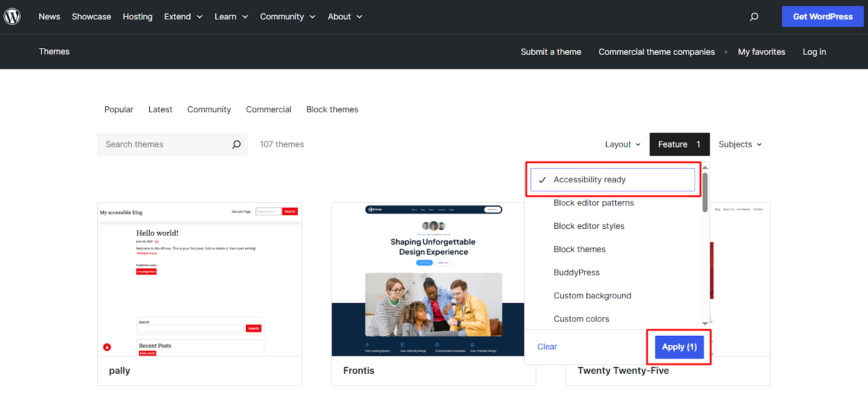Click the Apply (1) button
This screenshot has width=868, height=403.
coord(679,347)
